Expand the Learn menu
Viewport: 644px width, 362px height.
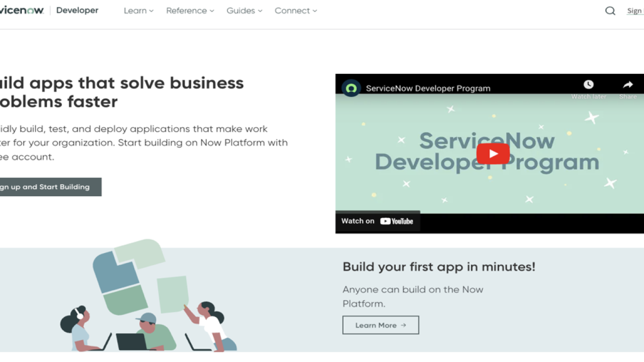pyautogui.click(x=139, y=11)
